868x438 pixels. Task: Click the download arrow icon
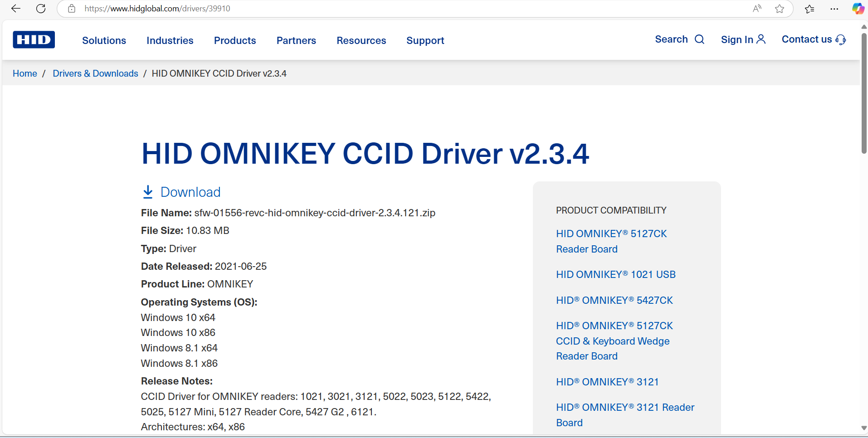pos(148,191)
